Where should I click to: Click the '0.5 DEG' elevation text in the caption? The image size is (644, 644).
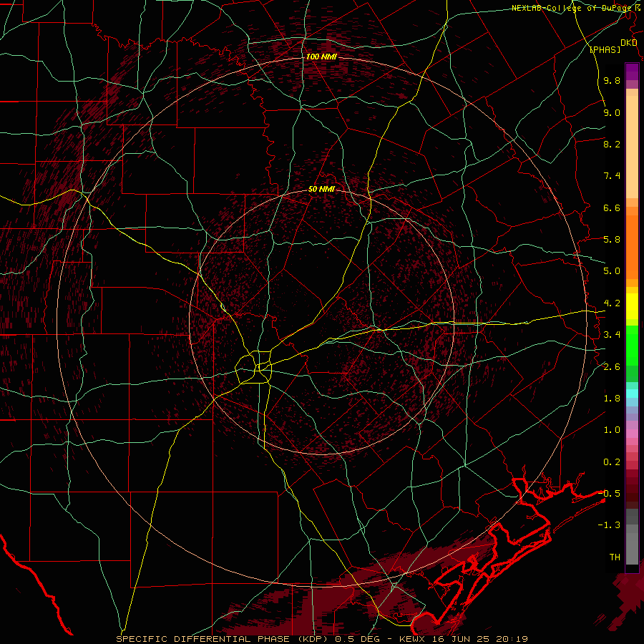click(358, 639)
